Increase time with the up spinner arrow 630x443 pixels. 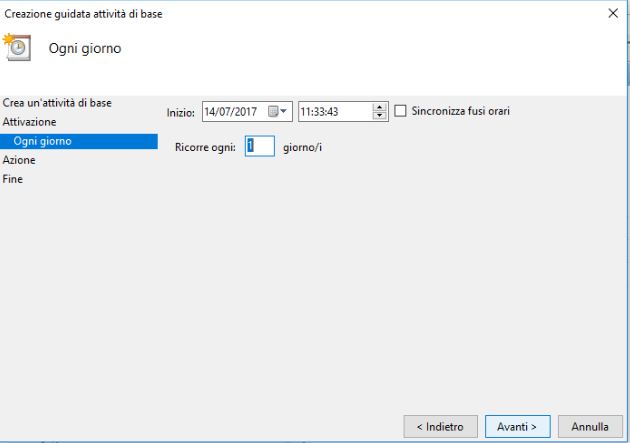379,107
